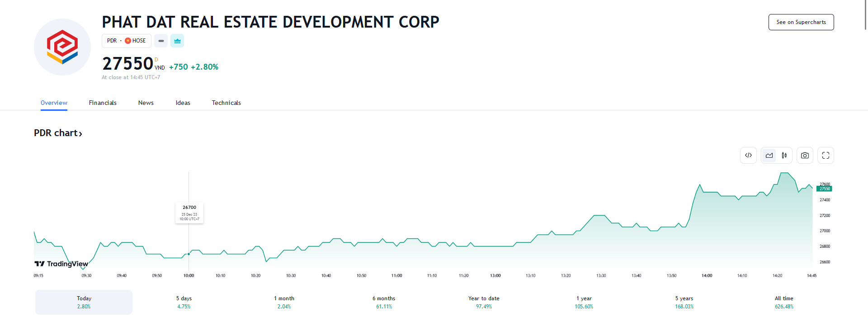Choose the All time range
The height and width of the screenshot is (331, 868).
tap(784, 302)
